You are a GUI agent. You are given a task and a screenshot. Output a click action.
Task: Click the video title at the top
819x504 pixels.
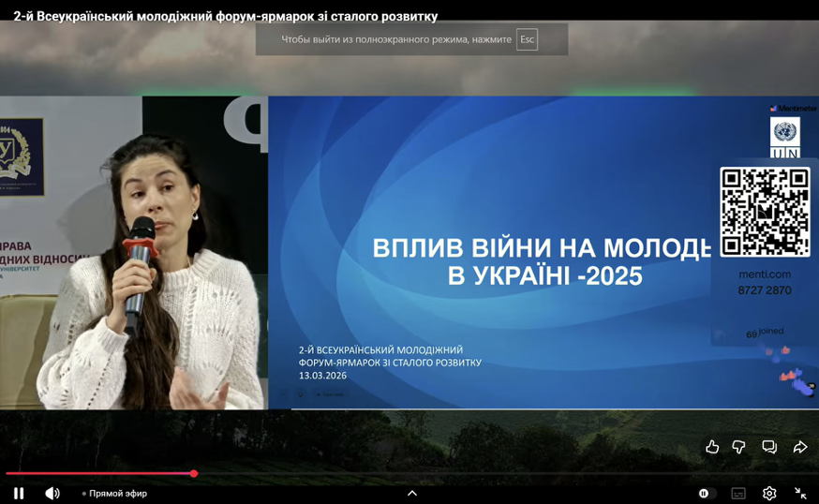225,16
